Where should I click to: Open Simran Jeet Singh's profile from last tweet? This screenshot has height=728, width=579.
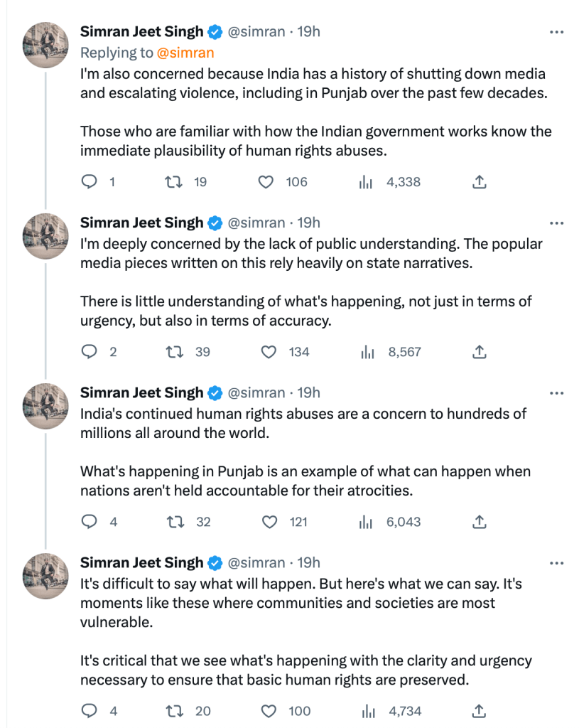coord(141,562)
